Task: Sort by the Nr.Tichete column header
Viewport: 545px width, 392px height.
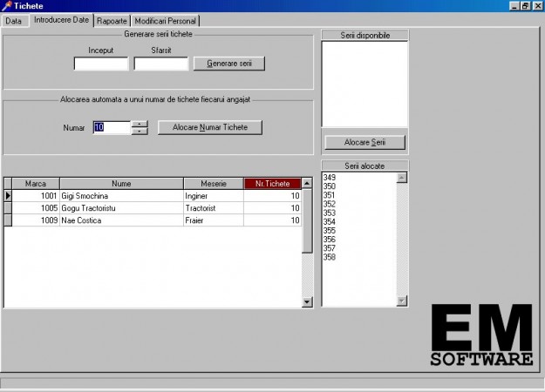Action: (x=272, y=184)
